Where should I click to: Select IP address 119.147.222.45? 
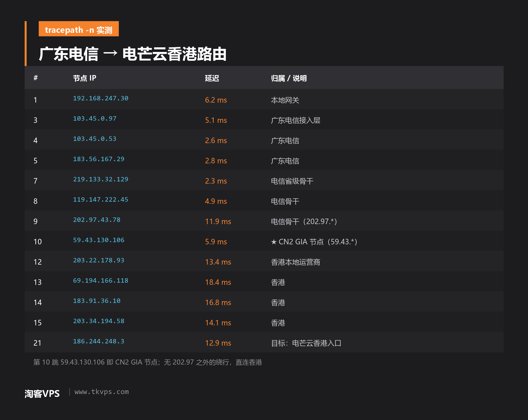(101, 199)
